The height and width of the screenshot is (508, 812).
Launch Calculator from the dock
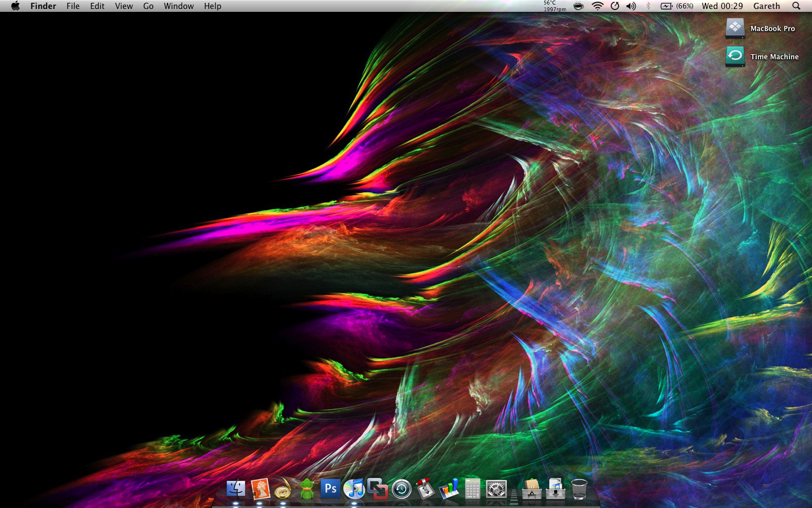pos(473,489)
